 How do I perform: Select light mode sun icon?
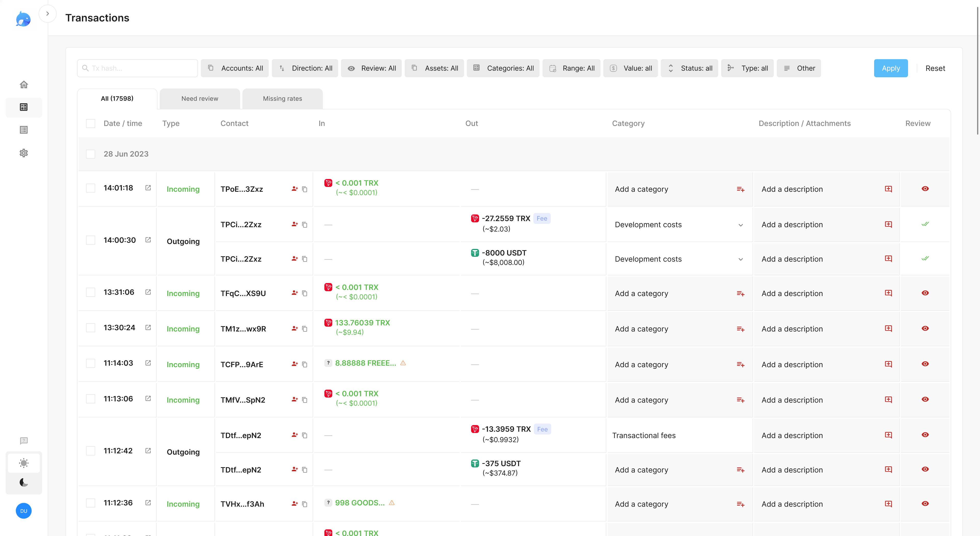coord(23,463)
